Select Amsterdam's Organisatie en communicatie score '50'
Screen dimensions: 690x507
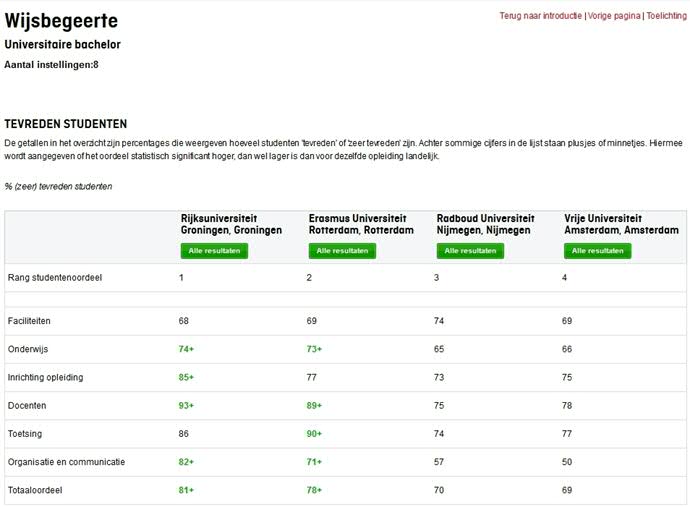pos(567,462)
